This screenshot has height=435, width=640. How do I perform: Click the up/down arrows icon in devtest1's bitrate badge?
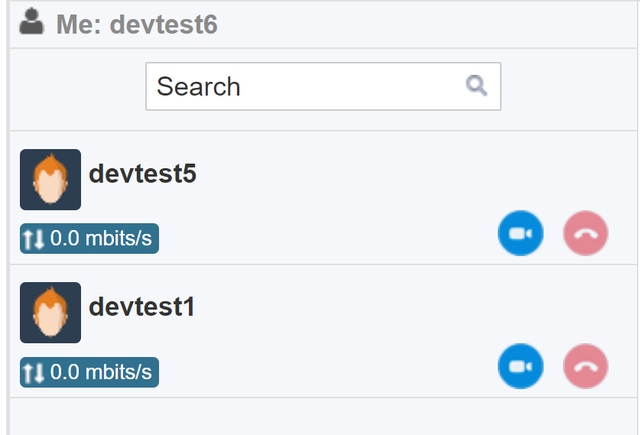[x=34, y=373]
